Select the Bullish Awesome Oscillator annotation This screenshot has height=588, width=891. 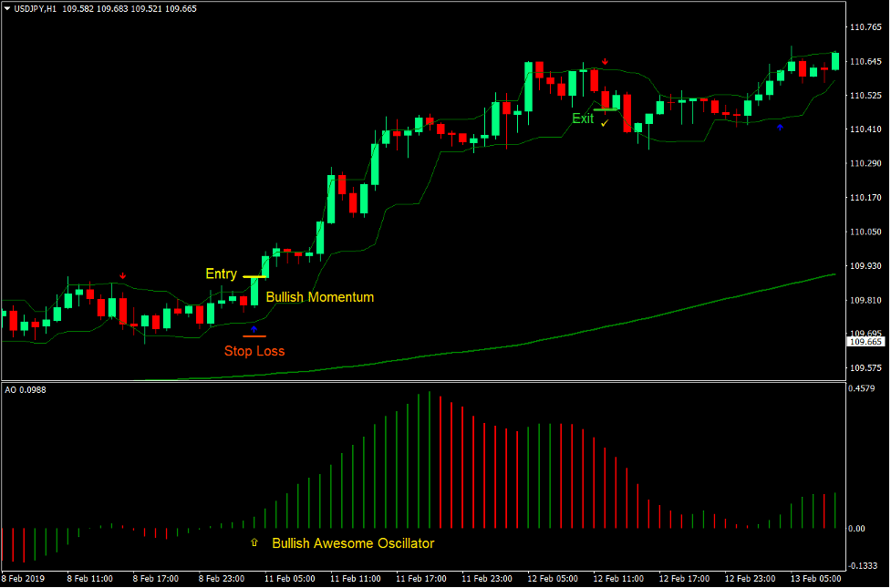point(353,542)
